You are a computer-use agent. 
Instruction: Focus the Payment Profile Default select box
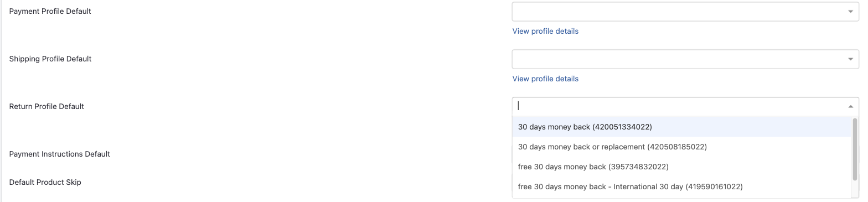pos(685,12)
